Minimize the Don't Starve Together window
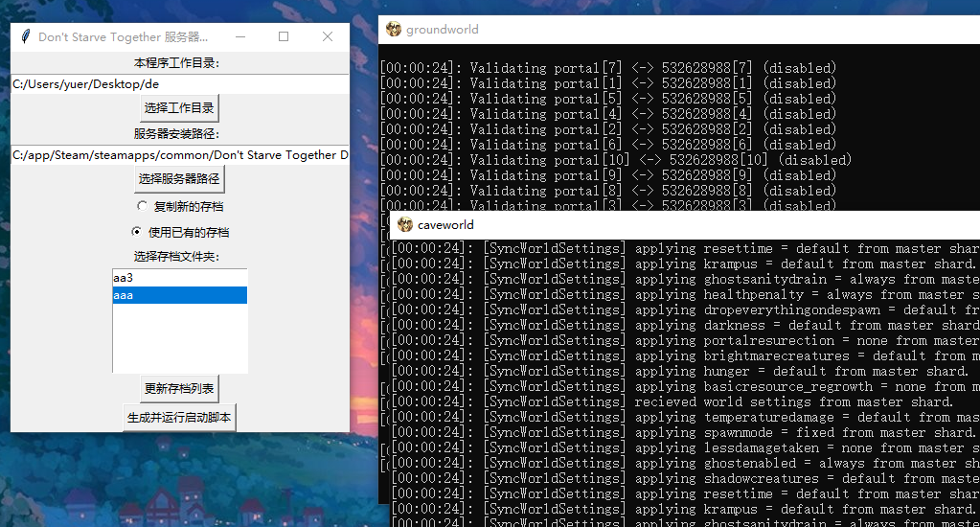 240,36
